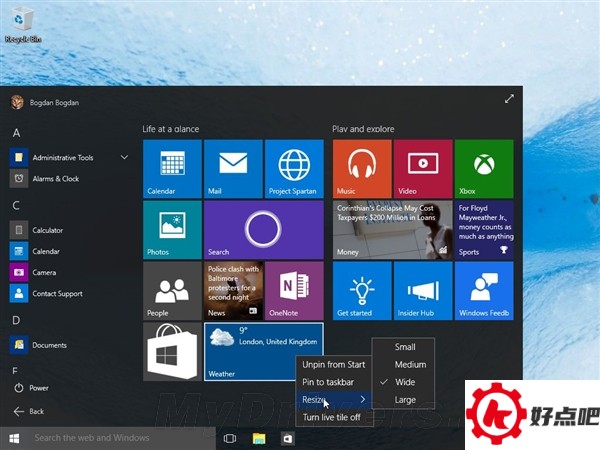600x450 pixels.
Task: Open Task View on taskbar
Action: 230,439
